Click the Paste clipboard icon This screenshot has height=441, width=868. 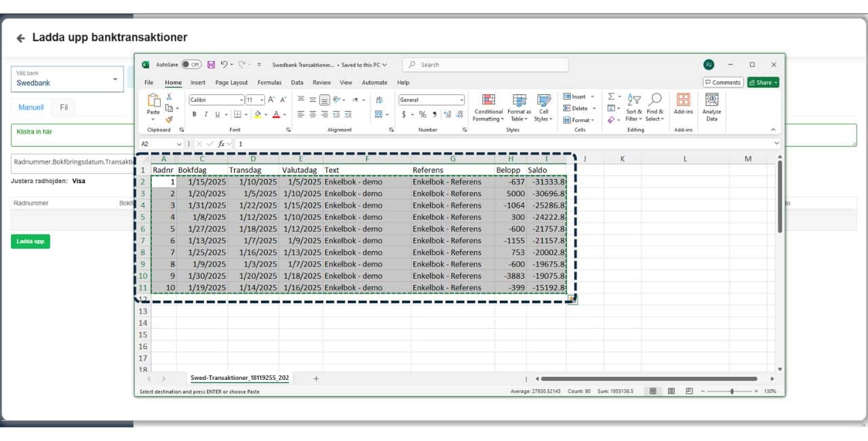click(154, 101)
